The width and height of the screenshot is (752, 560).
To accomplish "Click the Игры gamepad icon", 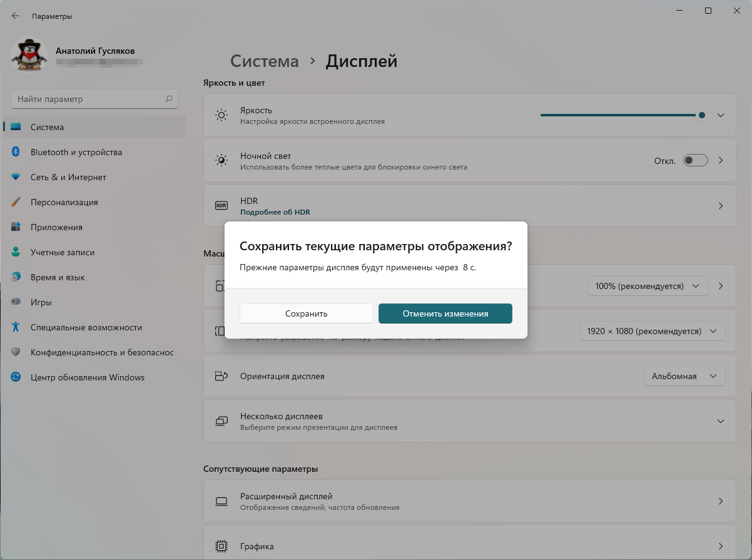I will click(16, 302).
